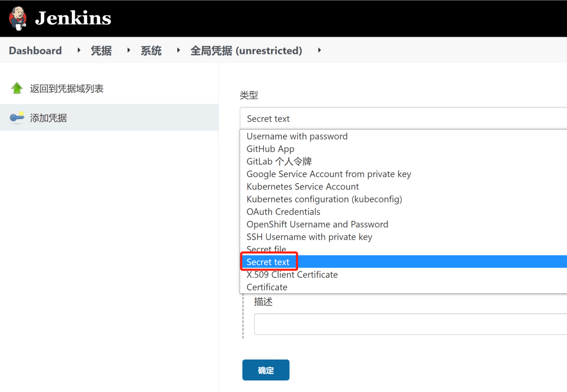
Task: Click the key icon beside 添加凭据
Action: pos(17,118)
